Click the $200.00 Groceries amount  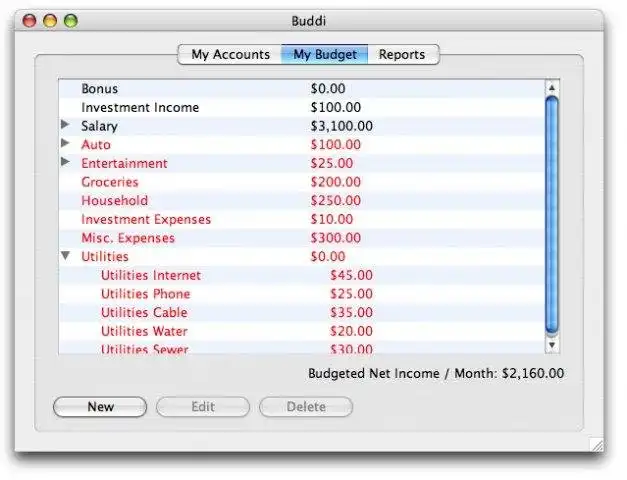pyautogui.click(x=335, y=182)
